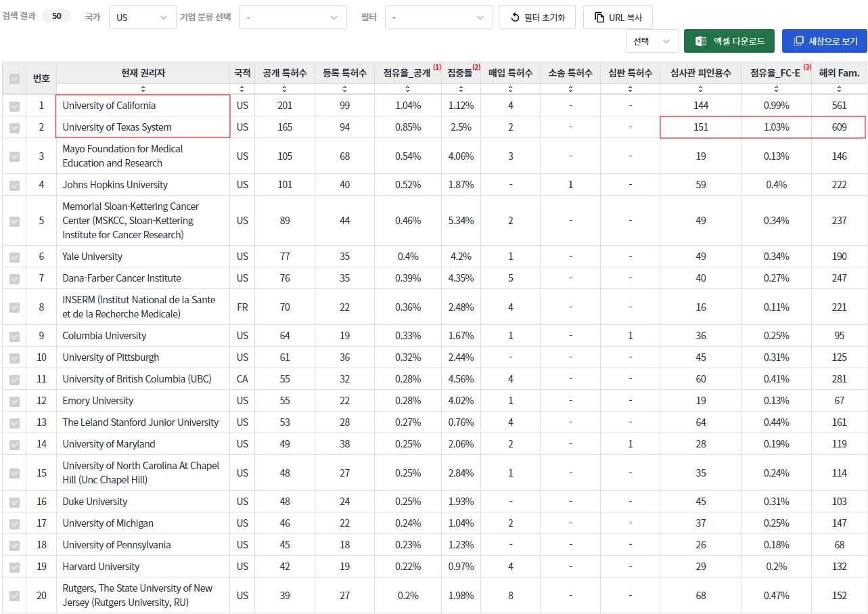Sort by 심판 특허수 column arrows
868x614 pixels.
point(630,89)
